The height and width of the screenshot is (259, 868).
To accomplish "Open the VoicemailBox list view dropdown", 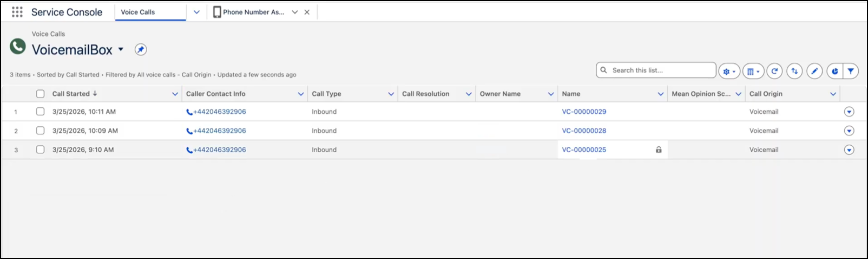I will 121,49.
